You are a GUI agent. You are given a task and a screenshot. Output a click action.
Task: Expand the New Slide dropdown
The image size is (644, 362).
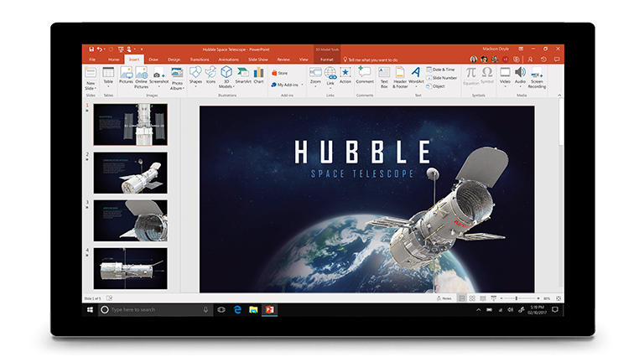point(91,85)
